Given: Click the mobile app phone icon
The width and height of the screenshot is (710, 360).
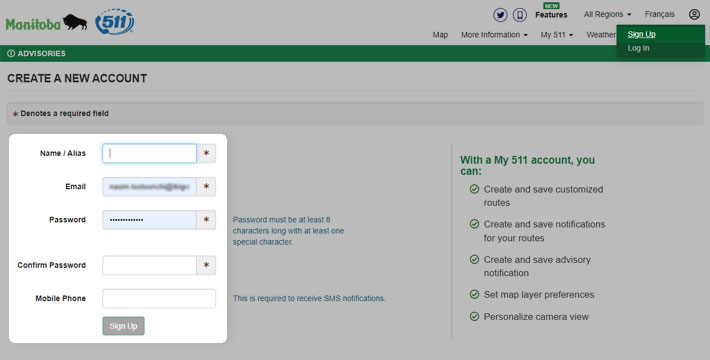Looking at the screenshot, I should [520, 15].
